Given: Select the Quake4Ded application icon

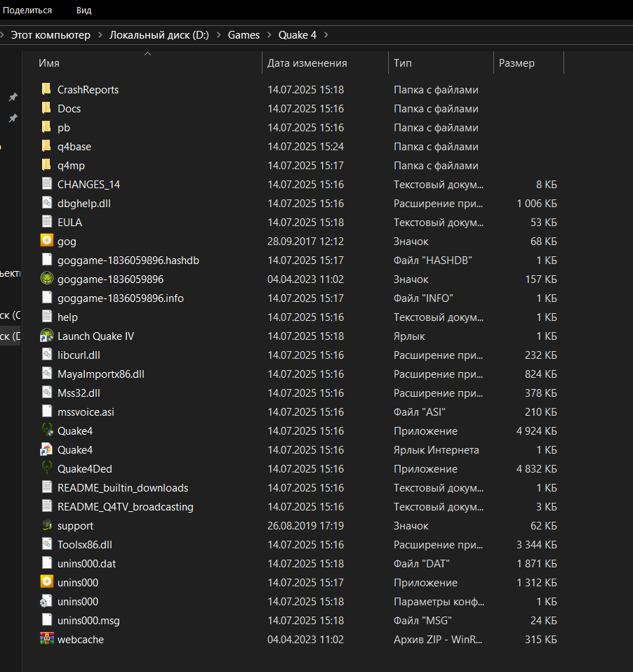Looking at the screenshot, I should point(47,468).
